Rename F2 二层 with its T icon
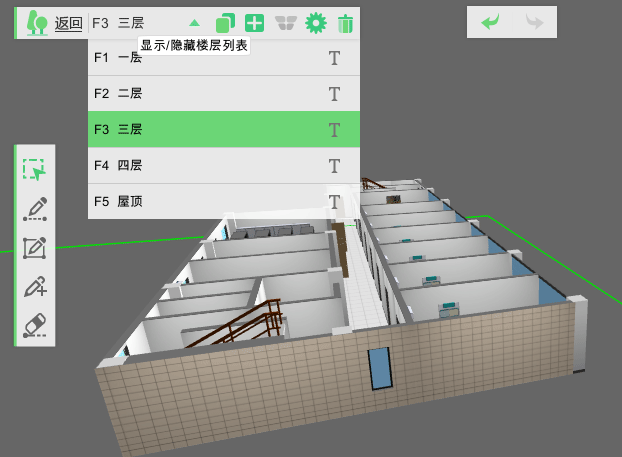The image size is (622, 457). 334,94
